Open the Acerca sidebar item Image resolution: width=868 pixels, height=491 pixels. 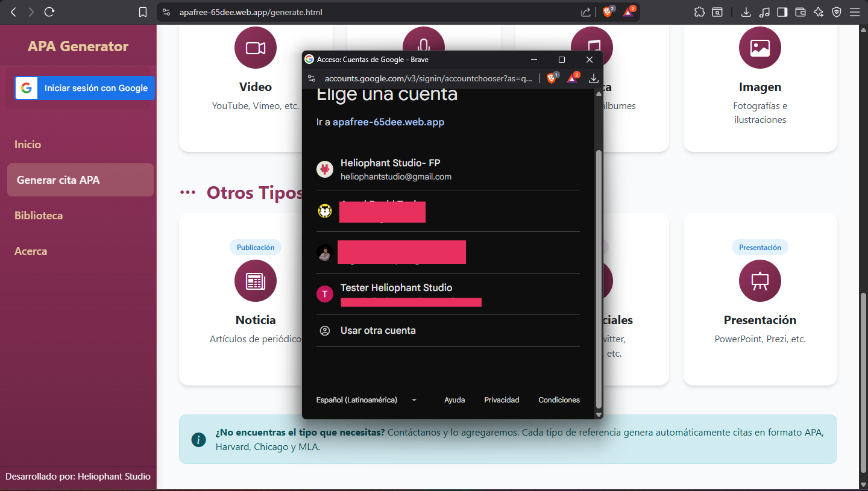pyautogui.click(x=31, y=251)
